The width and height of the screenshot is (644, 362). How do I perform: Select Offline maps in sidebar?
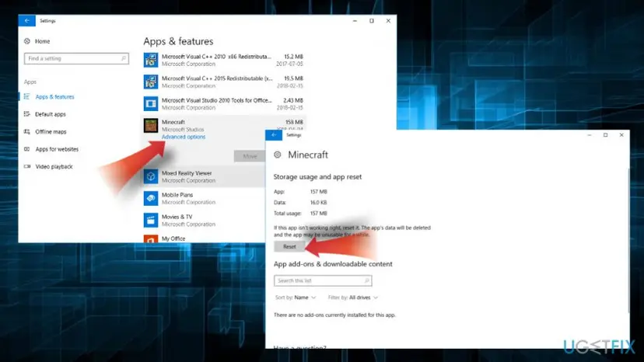click(x=51, y=132)
